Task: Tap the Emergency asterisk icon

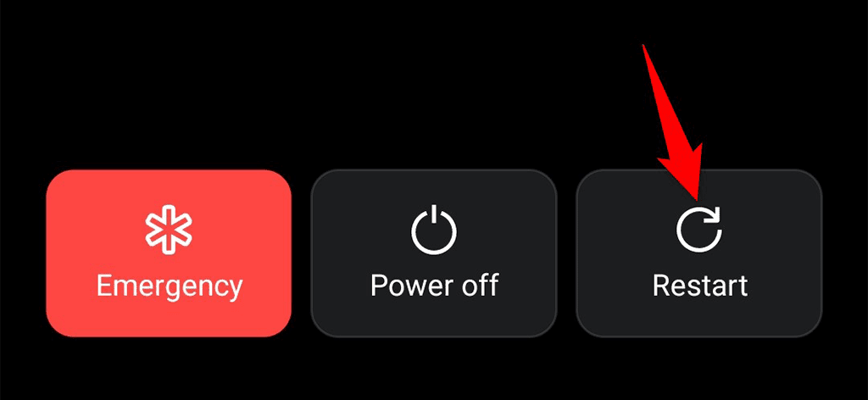Action: click(169, 230)
